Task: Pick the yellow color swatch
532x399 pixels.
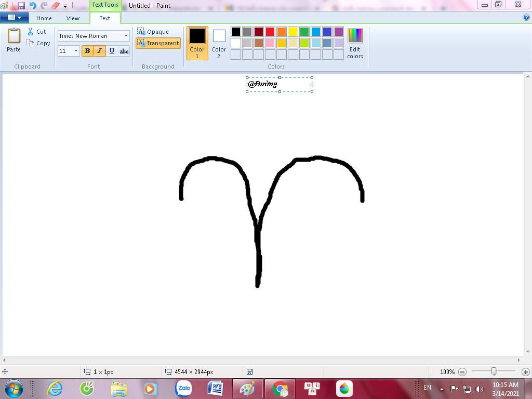Action: pyautogui.click(x=293, y=32)
